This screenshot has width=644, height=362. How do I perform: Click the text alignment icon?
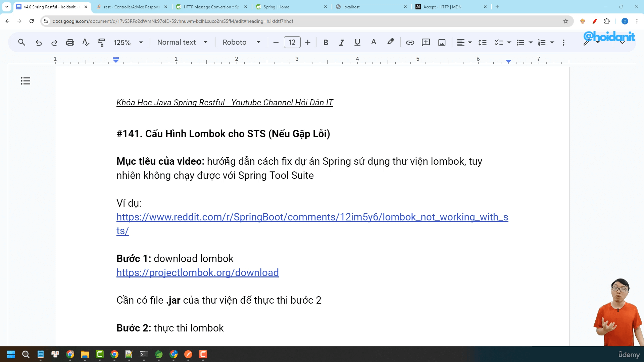(461, 43)
